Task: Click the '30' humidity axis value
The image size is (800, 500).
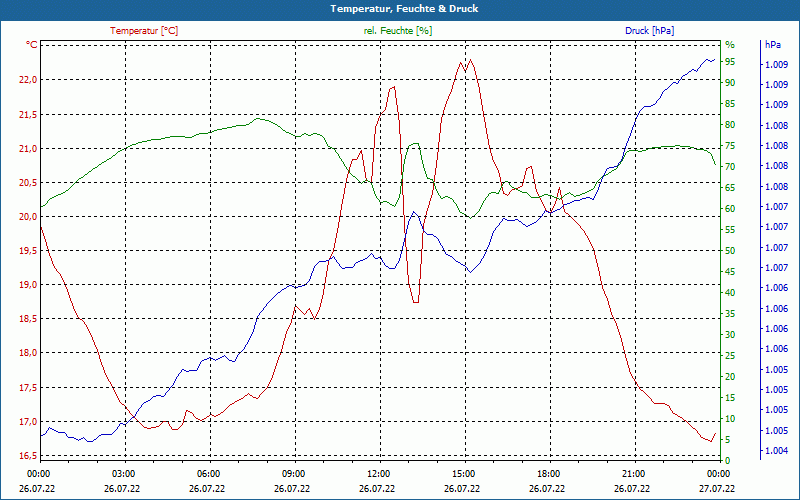Action: [x=730, y=335]
